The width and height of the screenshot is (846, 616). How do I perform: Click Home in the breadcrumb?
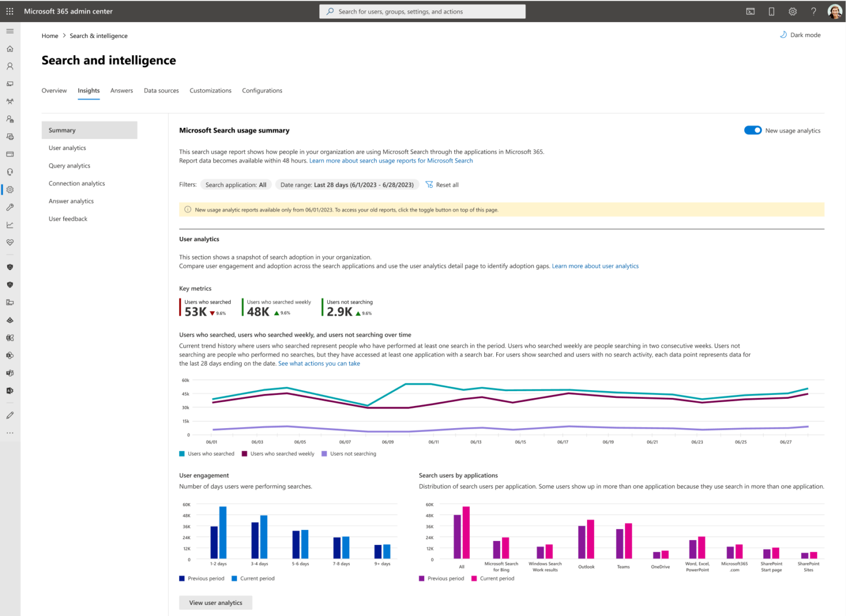point(50,36)
